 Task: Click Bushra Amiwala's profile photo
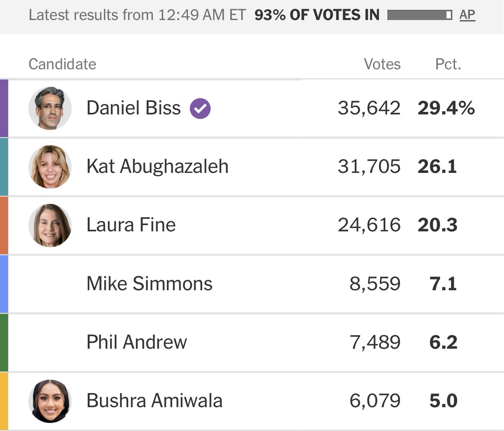pyautogui.click(x=50, y=401)
